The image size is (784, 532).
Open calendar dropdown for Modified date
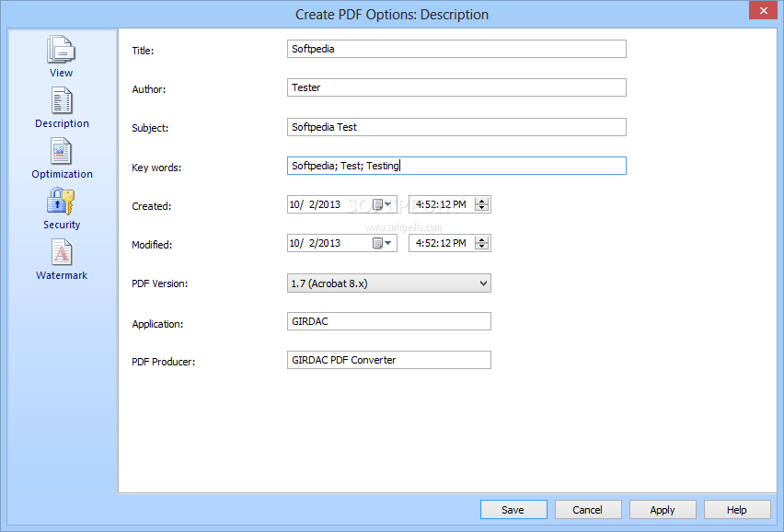pyautogui.click(x=383, y=243)
